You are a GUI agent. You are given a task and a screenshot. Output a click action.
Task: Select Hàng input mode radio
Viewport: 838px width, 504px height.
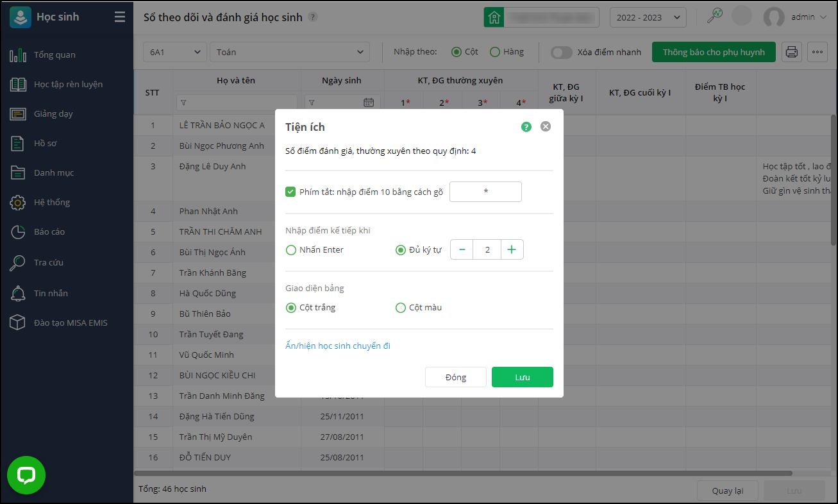click(x=495, y=52)
